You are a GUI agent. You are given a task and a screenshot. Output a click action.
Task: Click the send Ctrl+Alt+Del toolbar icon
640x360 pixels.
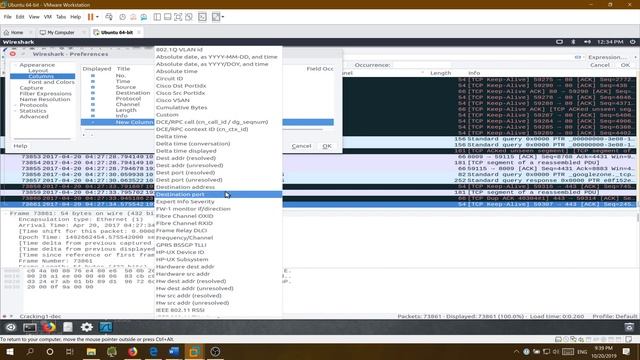pyautogui.click(x=109, y=17)
